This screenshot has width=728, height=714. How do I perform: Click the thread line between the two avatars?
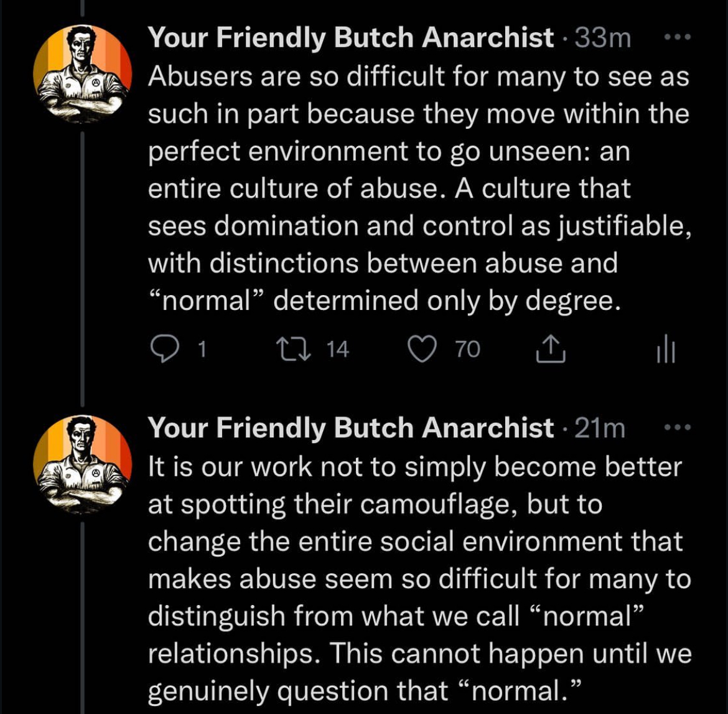click(x=83, y=261)
